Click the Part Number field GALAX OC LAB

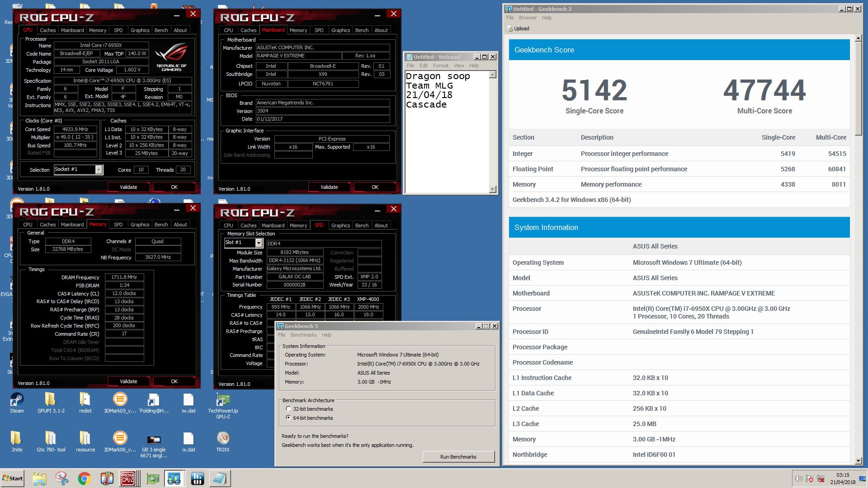[295, 277]
